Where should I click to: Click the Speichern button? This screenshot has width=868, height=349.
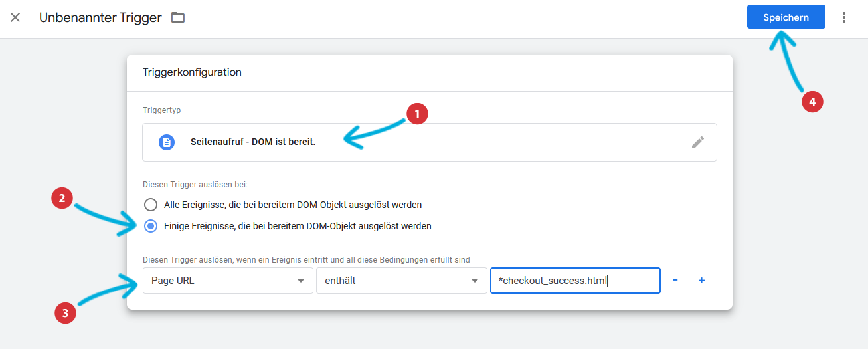tap(786, 17)
